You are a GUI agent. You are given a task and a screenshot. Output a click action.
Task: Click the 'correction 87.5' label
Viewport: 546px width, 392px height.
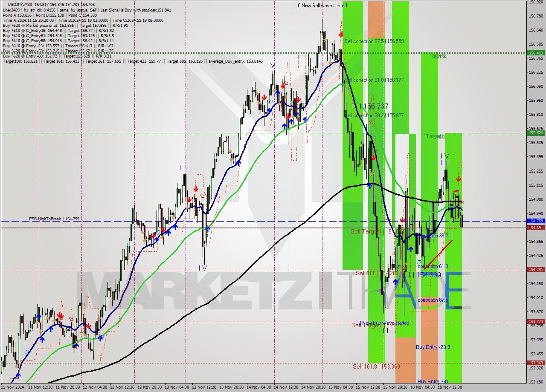(x=433, y=300)
